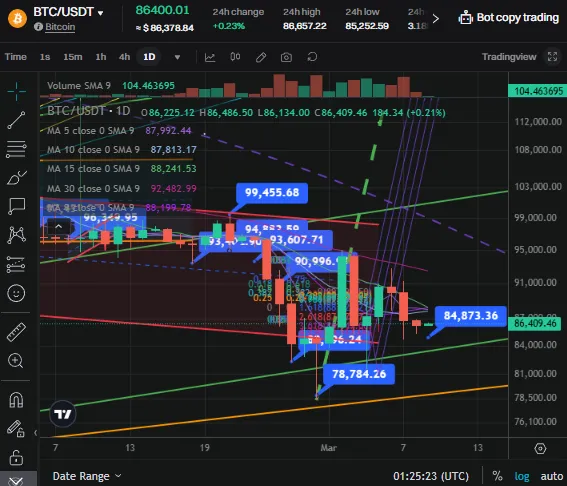The height and width of the screenshot is (486, 567).
Task: Click the TradingView logo badge
Action: [x=63, y=414]
